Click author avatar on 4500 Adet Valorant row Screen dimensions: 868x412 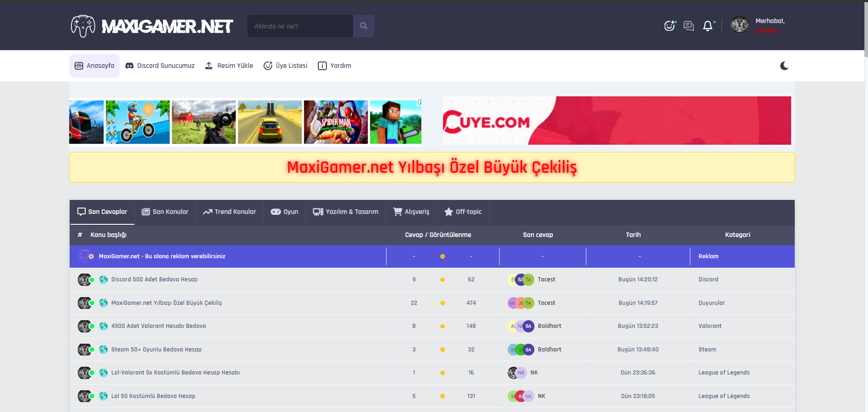click(x=85, y=326)
